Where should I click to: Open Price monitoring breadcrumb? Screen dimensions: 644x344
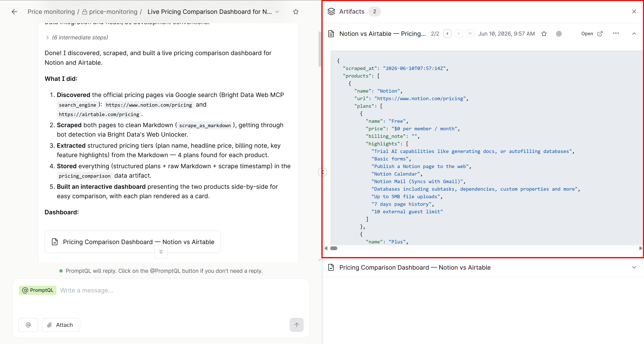click(x=51, y=12)
